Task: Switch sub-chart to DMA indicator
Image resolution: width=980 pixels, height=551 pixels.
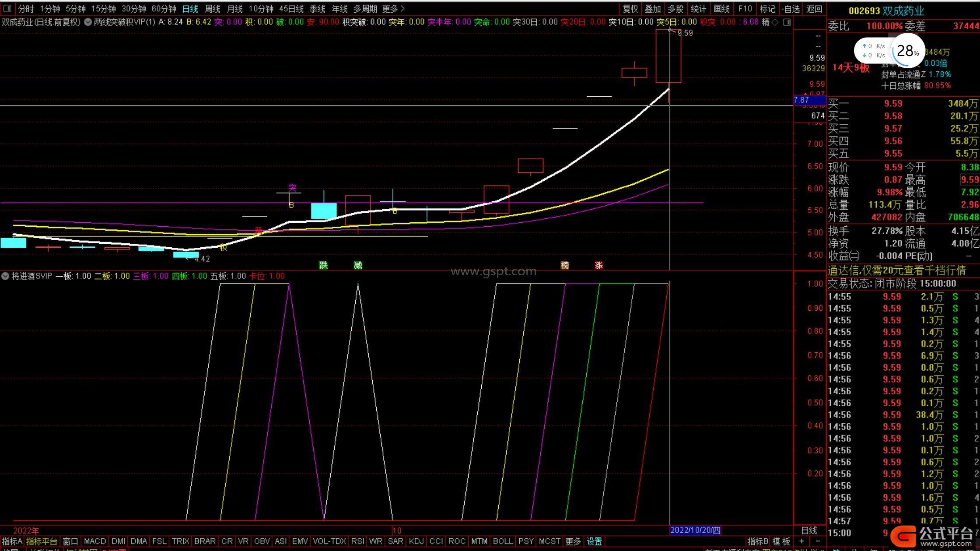Action: click(139, 541)
